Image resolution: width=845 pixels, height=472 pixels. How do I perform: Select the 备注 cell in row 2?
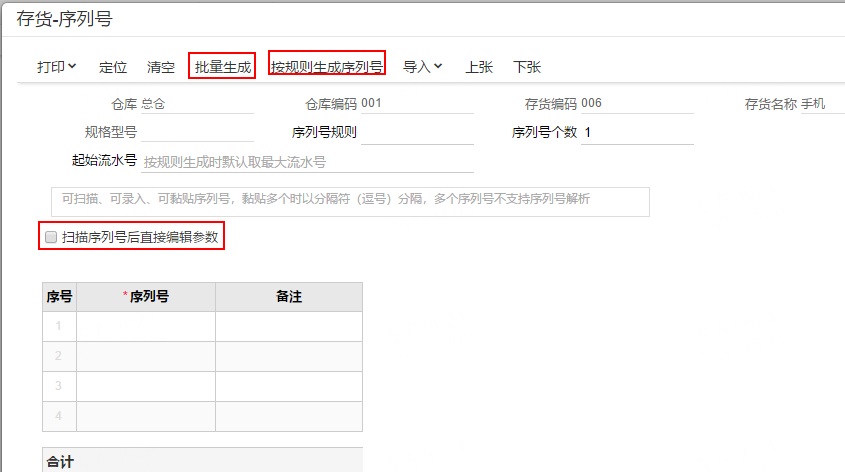289,356
